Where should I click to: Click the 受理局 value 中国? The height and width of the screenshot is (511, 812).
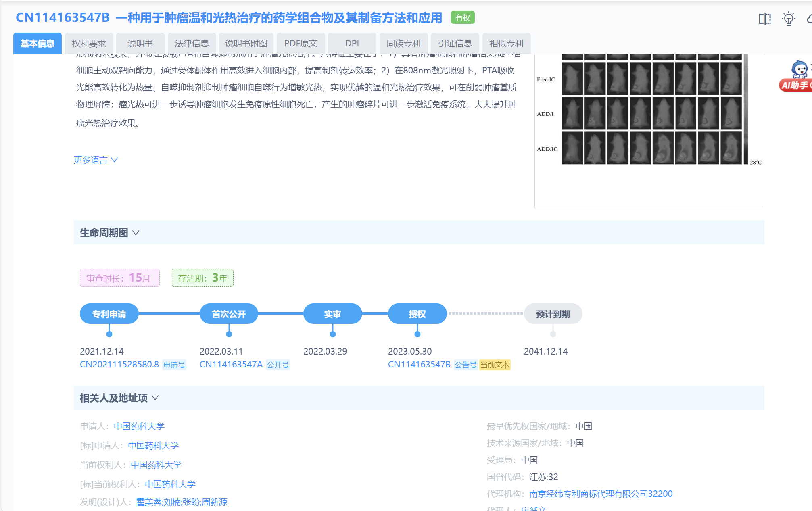click(529, 460)
